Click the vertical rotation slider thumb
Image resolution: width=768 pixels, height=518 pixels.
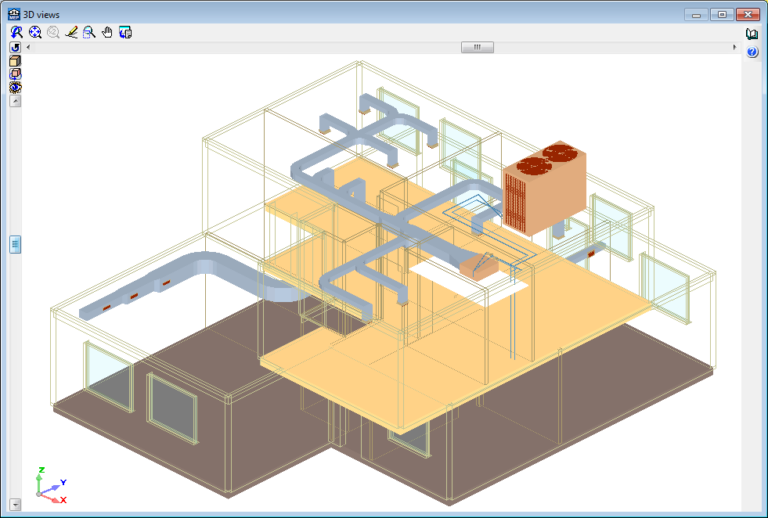coord(15,244)
